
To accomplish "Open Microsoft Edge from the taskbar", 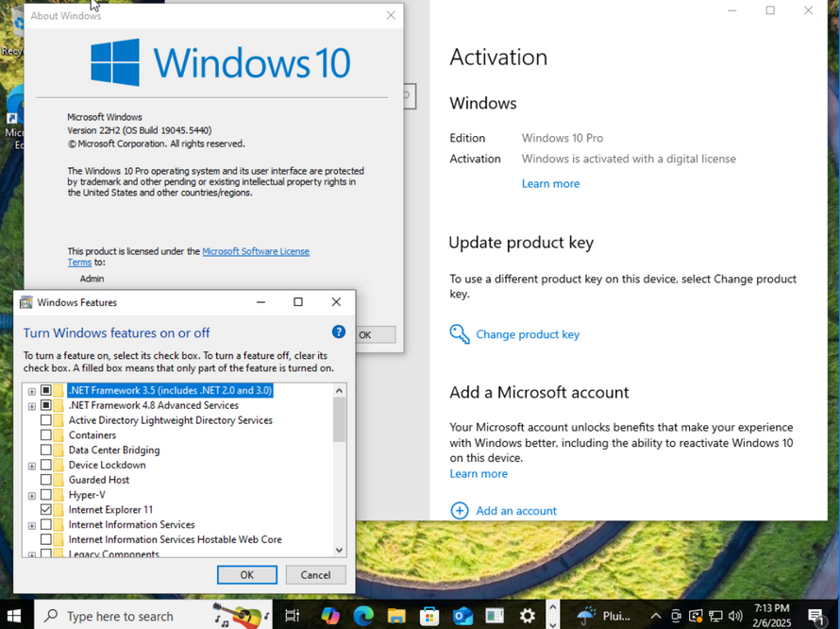I will tap(363, 616).
